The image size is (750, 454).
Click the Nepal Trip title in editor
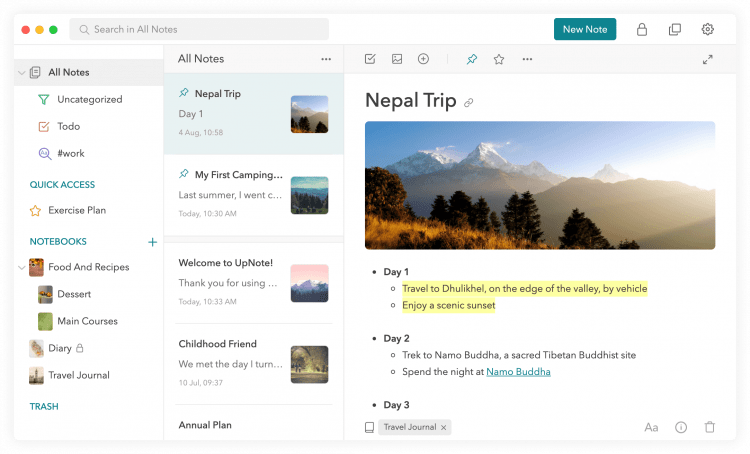(x=410, y=101)
